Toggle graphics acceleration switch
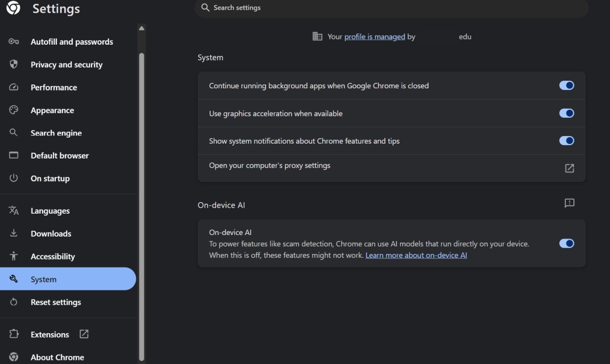 [567, 113]
